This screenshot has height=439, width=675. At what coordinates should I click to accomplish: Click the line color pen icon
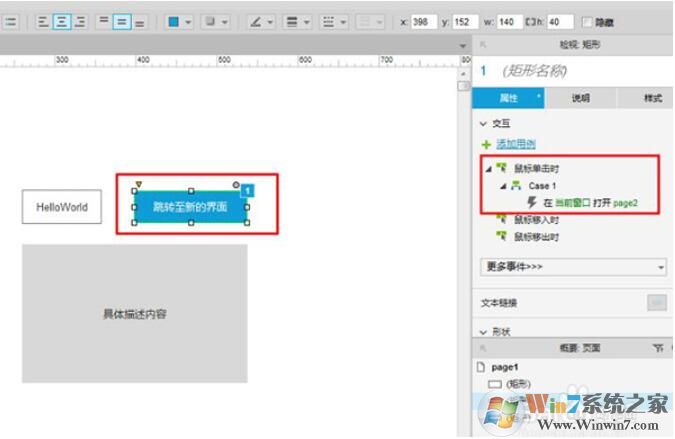pyautogui.click(x=256, y=22)
